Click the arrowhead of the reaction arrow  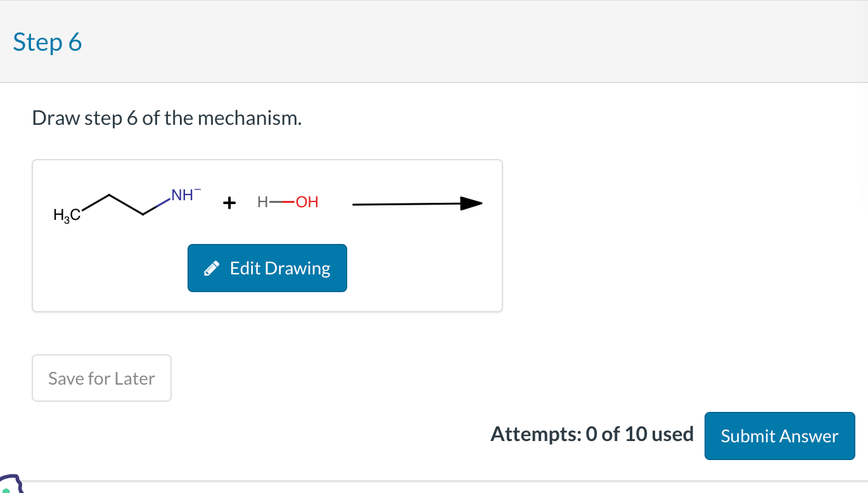(x=473, y=203)
